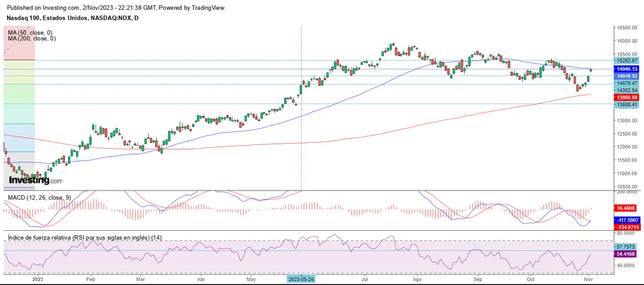
Task: Select the MA (200, close, 0) indicator label
Action: 32,39
